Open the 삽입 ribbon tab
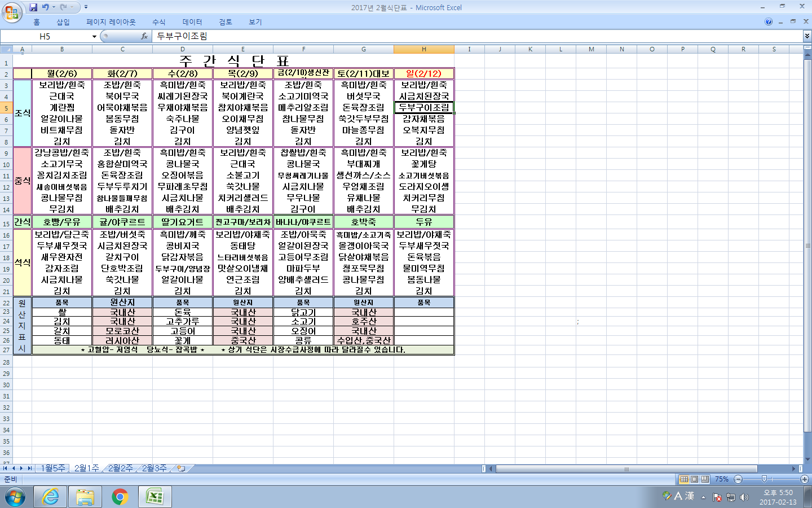Image resolution: width=812 pixels, height=508 pixels. (x=63, y=22)
